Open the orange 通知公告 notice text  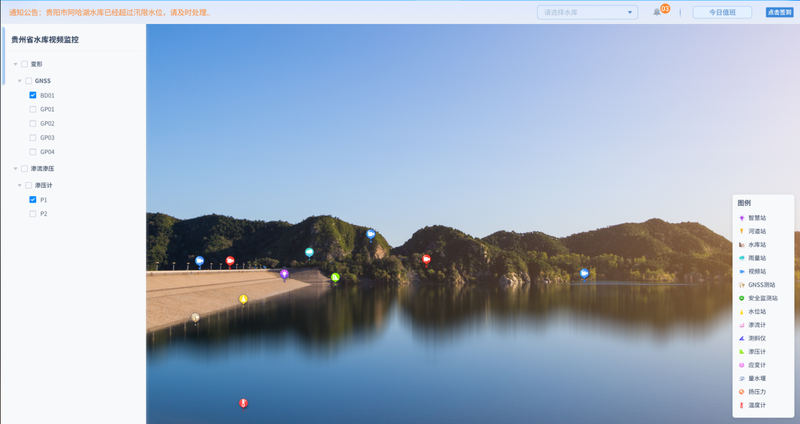pyautogui.click(x=110, y=12)
